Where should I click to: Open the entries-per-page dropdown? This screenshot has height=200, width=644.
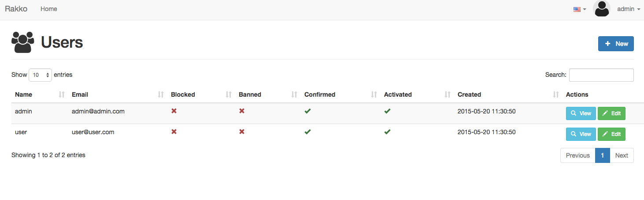coord(40,75)
